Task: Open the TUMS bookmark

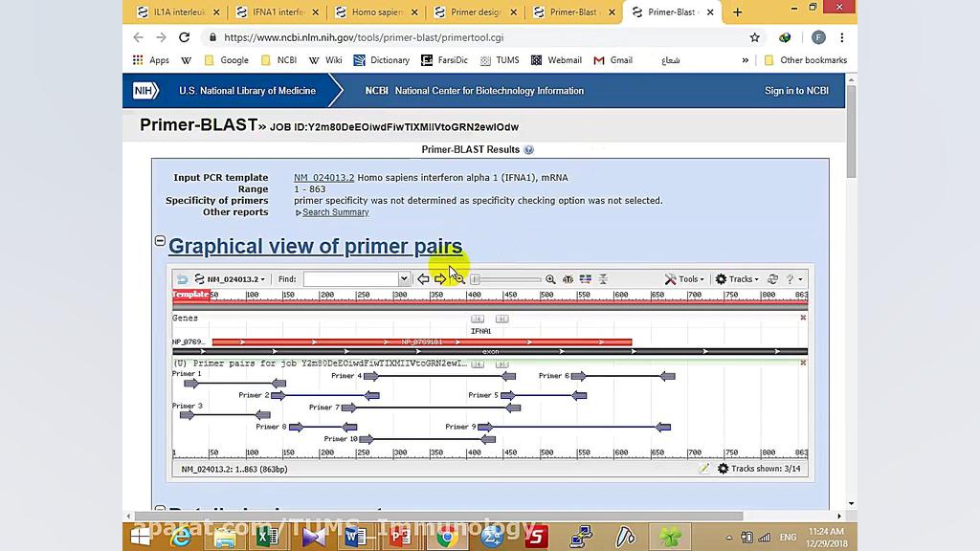Action: click(x=500, y=60)
